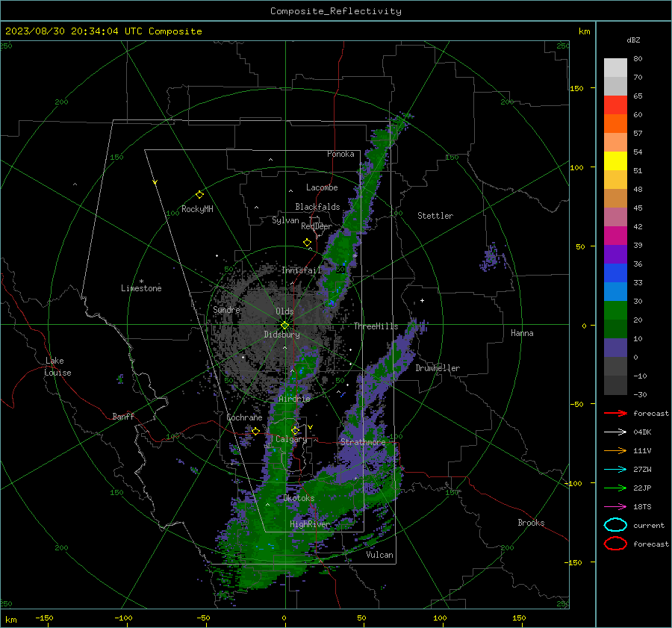Click the Lacombe label
This screenshot has width=672, height=628.
(x=322, y=187)
